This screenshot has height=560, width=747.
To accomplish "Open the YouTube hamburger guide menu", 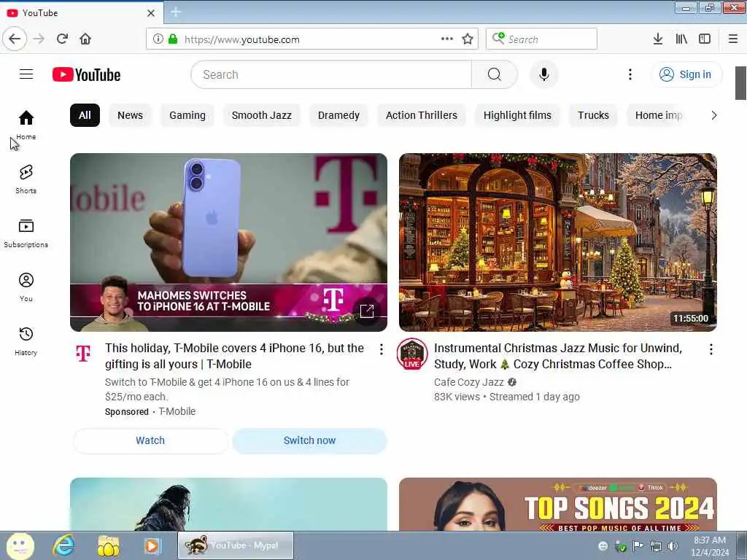I will click(26, 74).
